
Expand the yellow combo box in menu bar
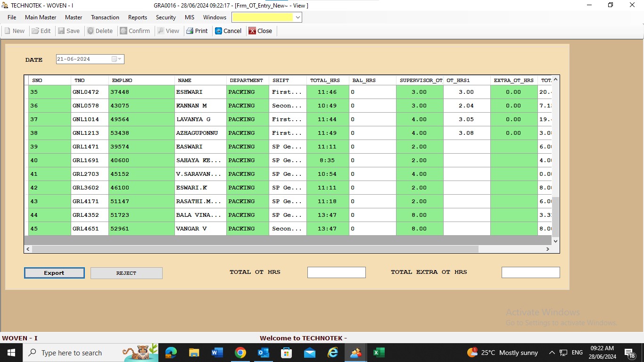tap(297, 17)
